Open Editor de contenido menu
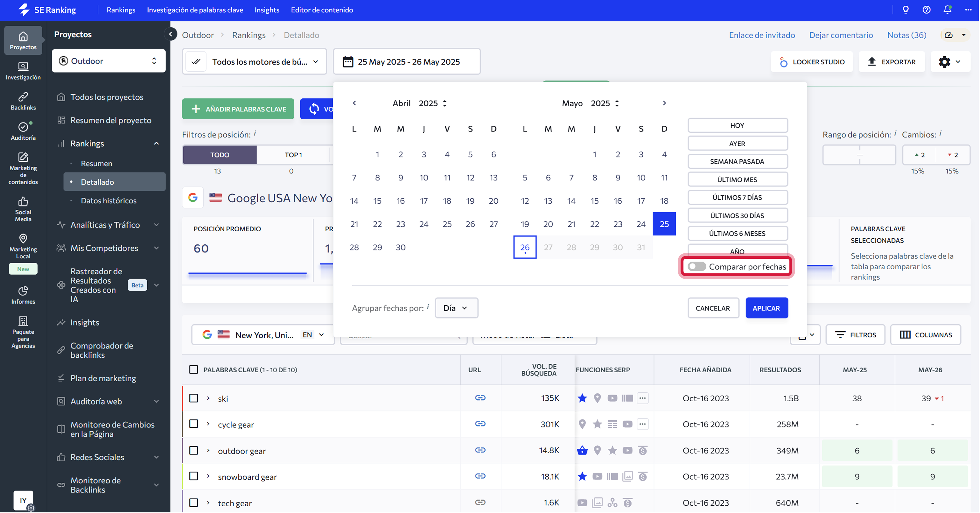The image size is (980, 513). pyautogui.click(x=322, y=10)
